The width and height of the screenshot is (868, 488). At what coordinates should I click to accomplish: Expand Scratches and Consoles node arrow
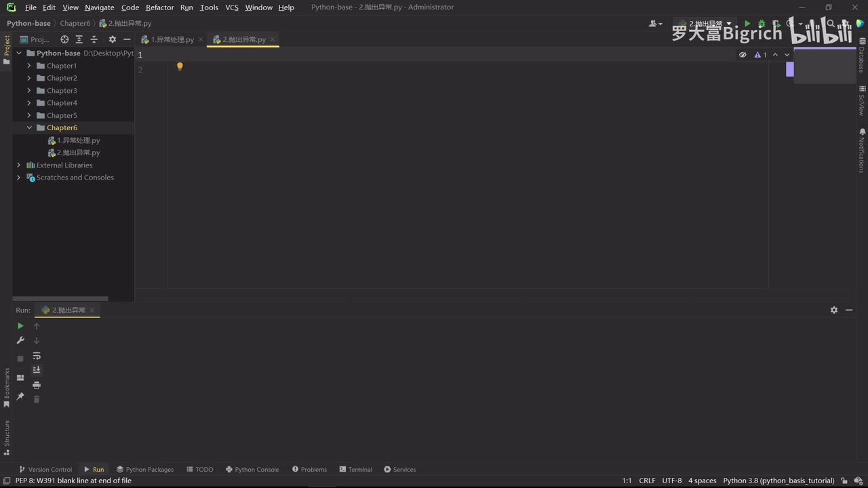coord(19,178)
